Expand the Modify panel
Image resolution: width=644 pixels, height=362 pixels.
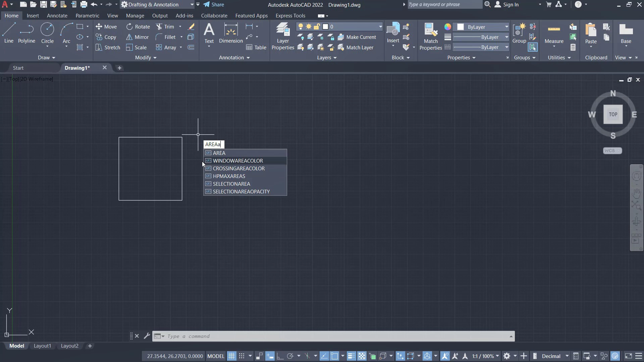tap(146, 58)
